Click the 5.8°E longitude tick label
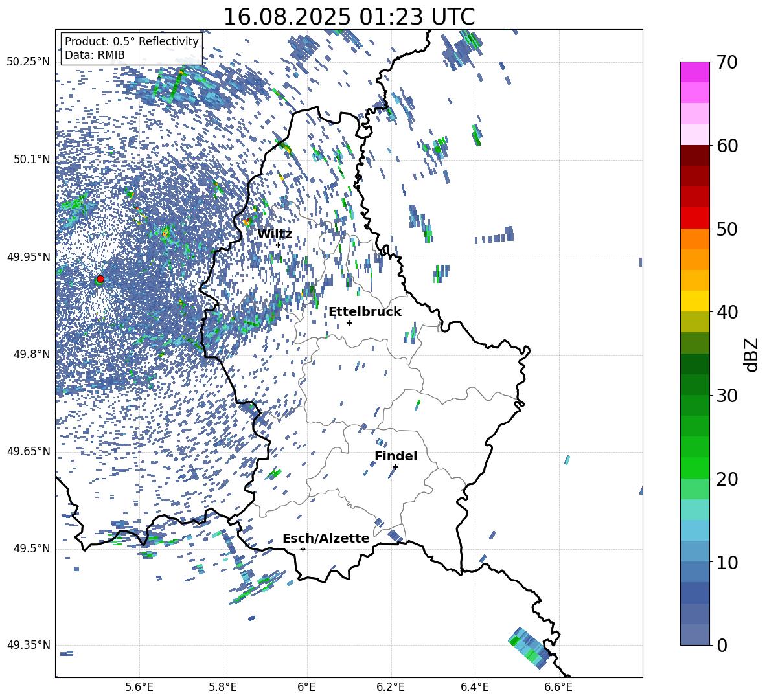Viewport: 767px width, 700px height. click(223, 687)
